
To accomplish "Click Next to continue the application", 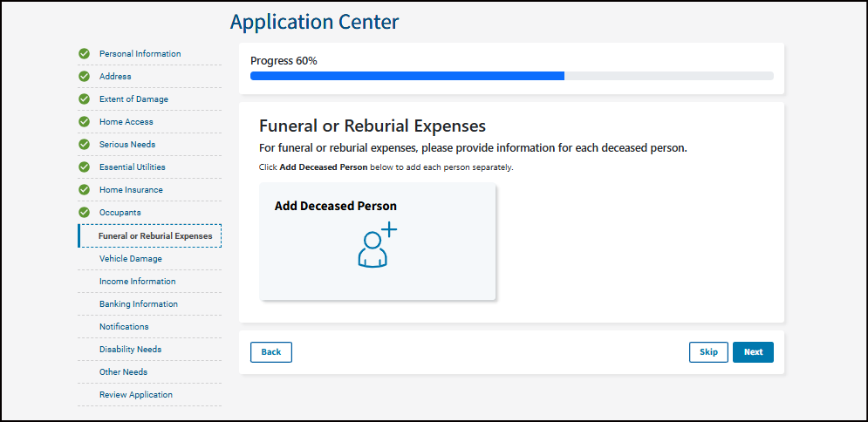I will 753,352.
